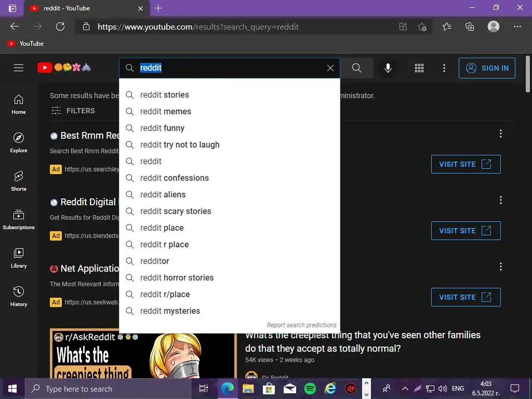Viewport: 532px width, 399px height.
Task: Open options for Reddit Digital ad
Action: pyautogui.click(x=501, y=200)
